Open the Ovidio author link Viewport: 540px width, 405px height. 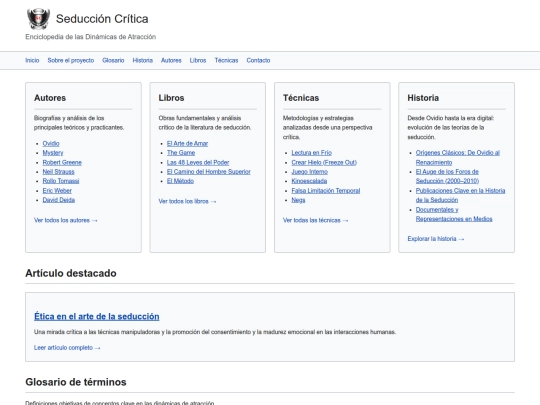coord(51,143)
